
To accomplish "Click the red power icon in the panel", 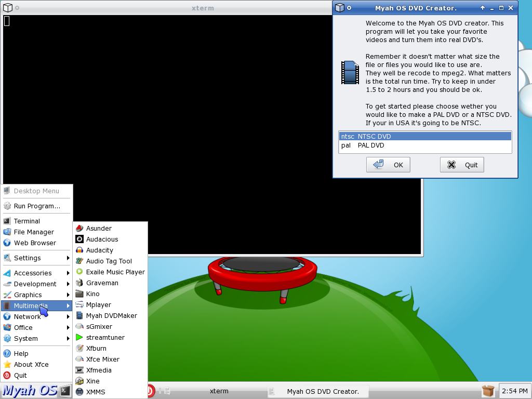I will click(151, 391).
